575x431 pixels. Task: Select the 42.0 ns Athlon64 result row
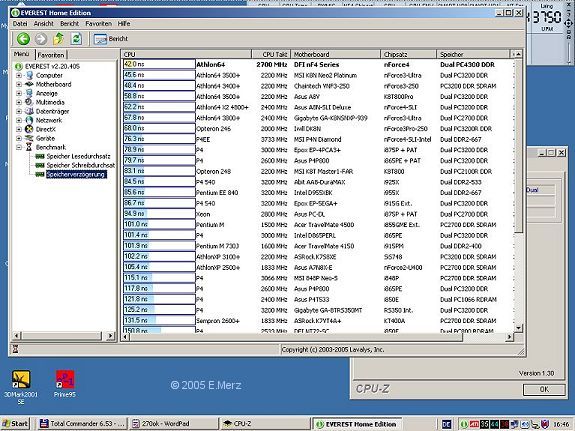317,65
